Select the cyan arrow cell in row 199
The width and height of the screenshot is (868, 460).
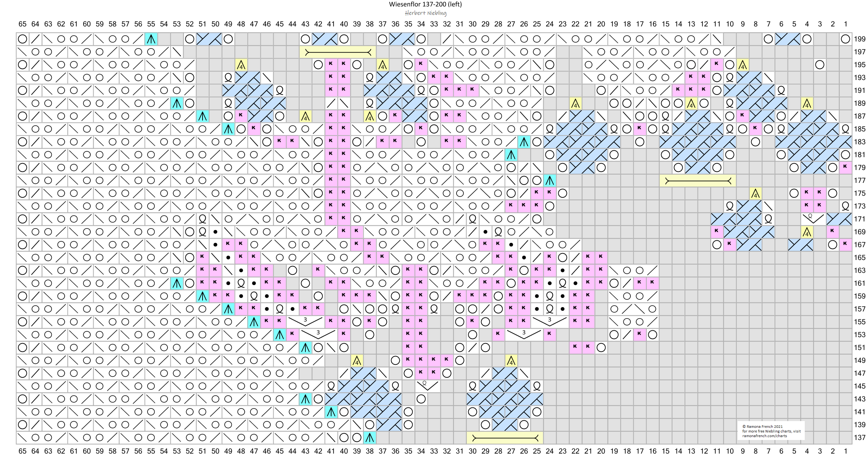(151, 39)
